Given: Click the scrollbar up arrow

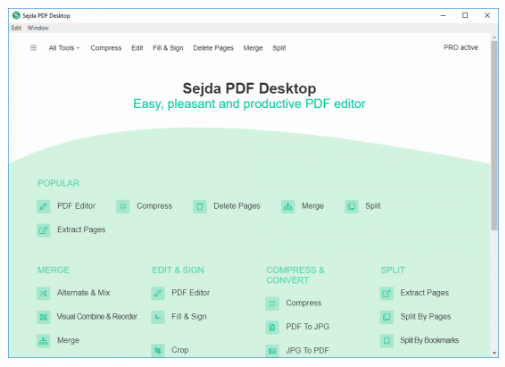Looking at the screenshot, I should (x=494, y=37).
